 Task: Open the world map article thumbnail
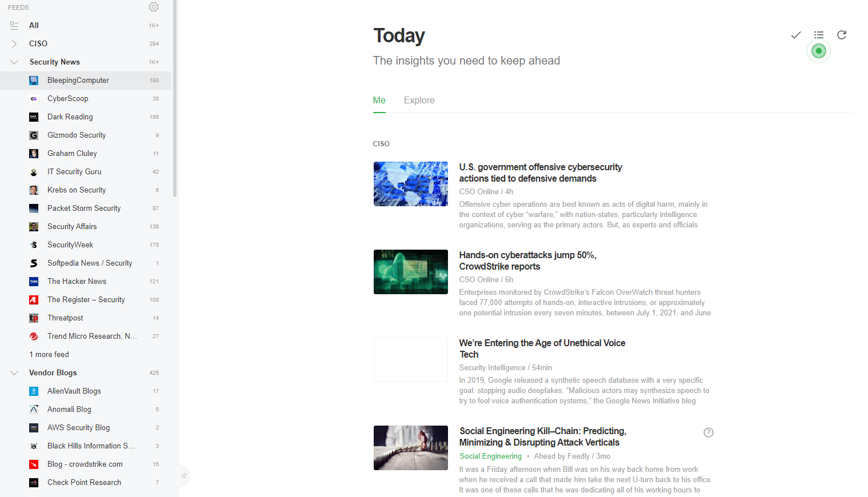pos(411,184)
